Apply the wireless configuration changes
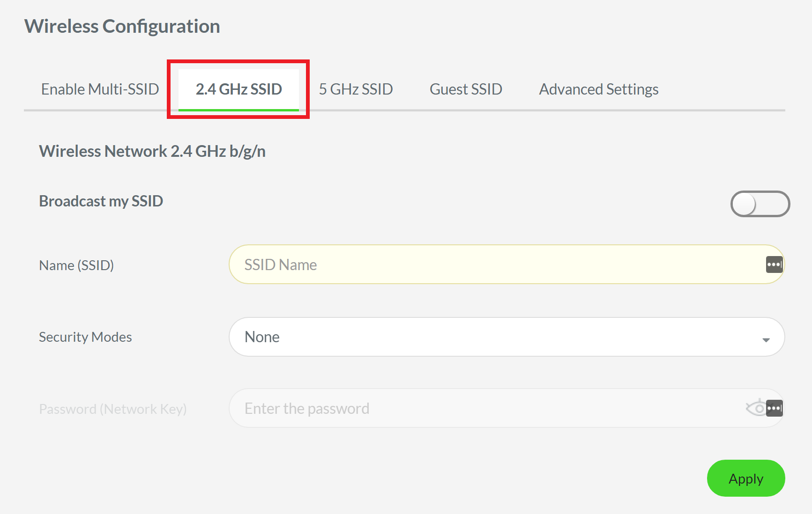 pyautogui.click(x=745, y=478)
